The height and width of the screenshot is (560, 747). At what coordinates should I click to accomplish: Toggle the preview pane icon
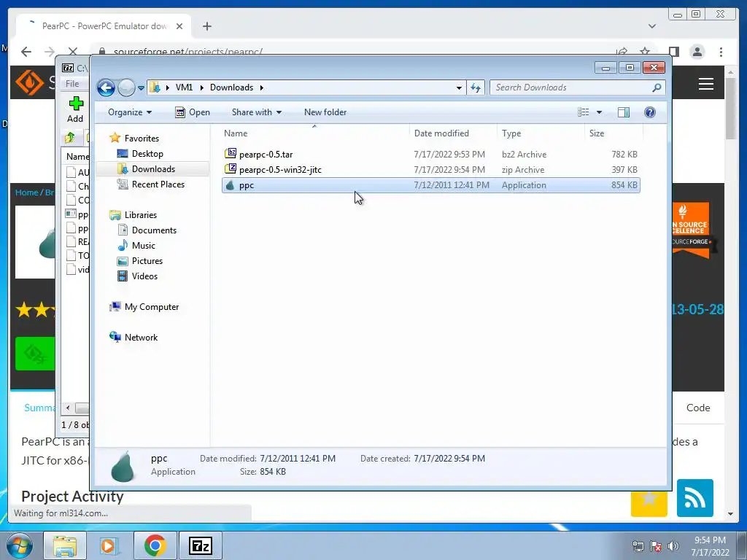point(623,112)
